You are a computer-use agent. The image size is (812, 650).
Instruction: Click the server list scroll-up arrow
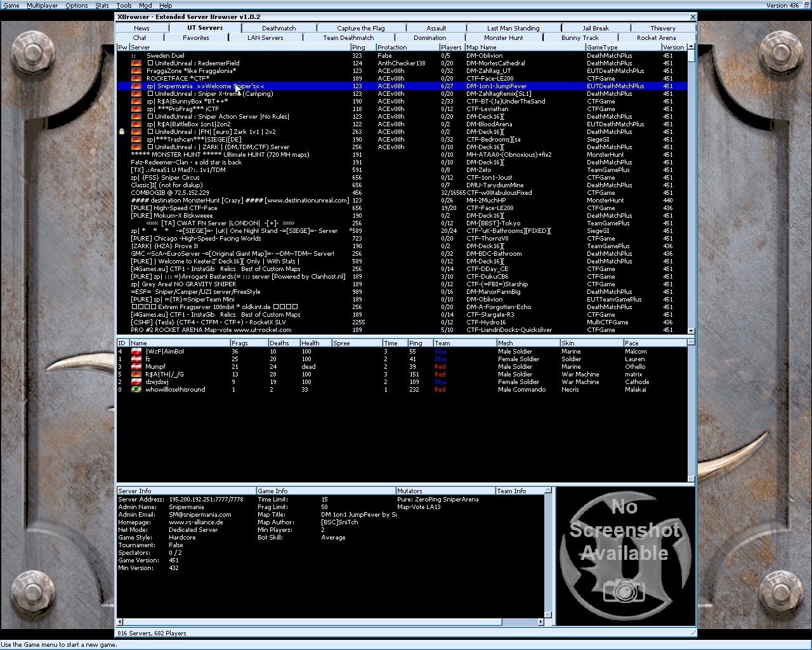[x=691, y=47]
